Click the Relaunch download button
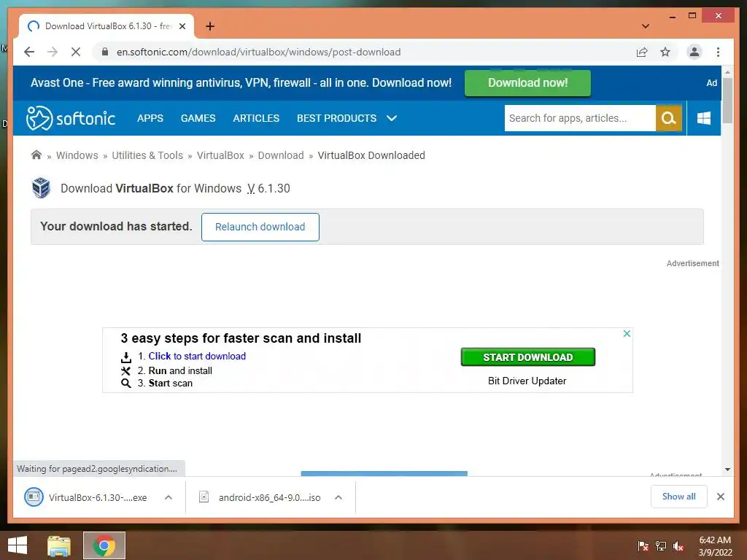The width and height of the screenshot is (747, 560). [260, 227]
